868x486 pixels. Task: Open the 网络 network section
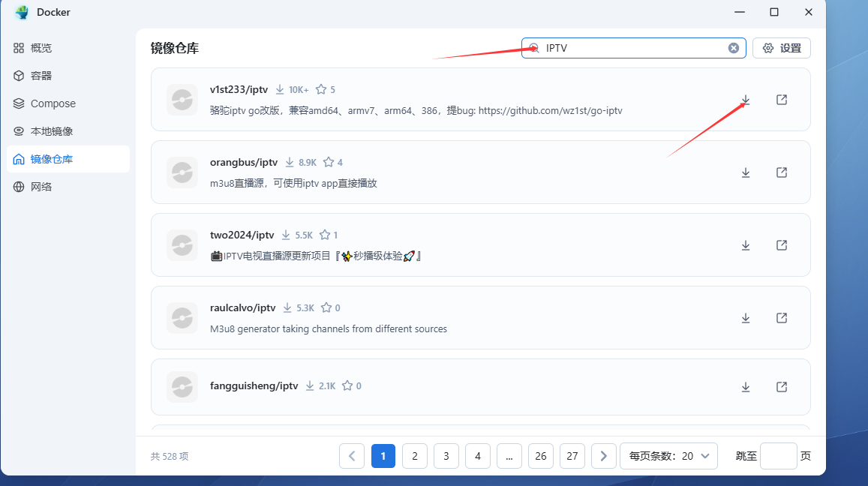pos(68,187)
